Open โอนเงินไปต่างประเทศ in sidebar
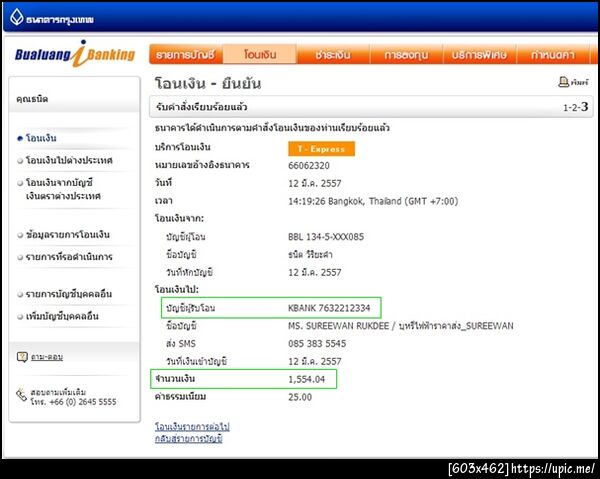Image resolution: width=600 pixels, height=479 pixels. 69,160
